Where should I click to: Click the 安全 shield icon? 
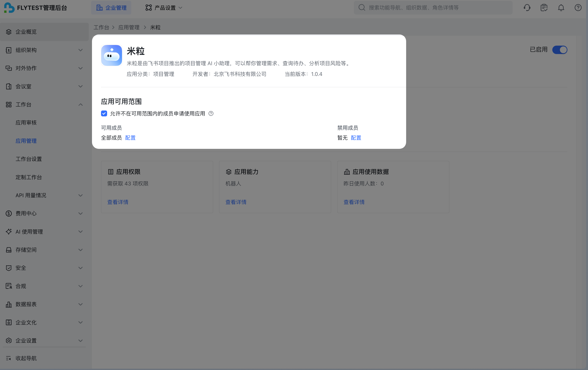pos(9,268)
